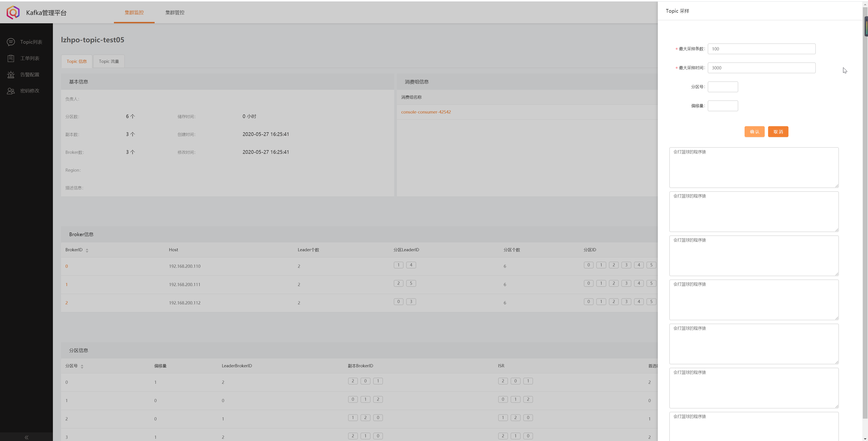Switch to Topic 流量 tab
The image size is (868, 441).
[109, 61]
